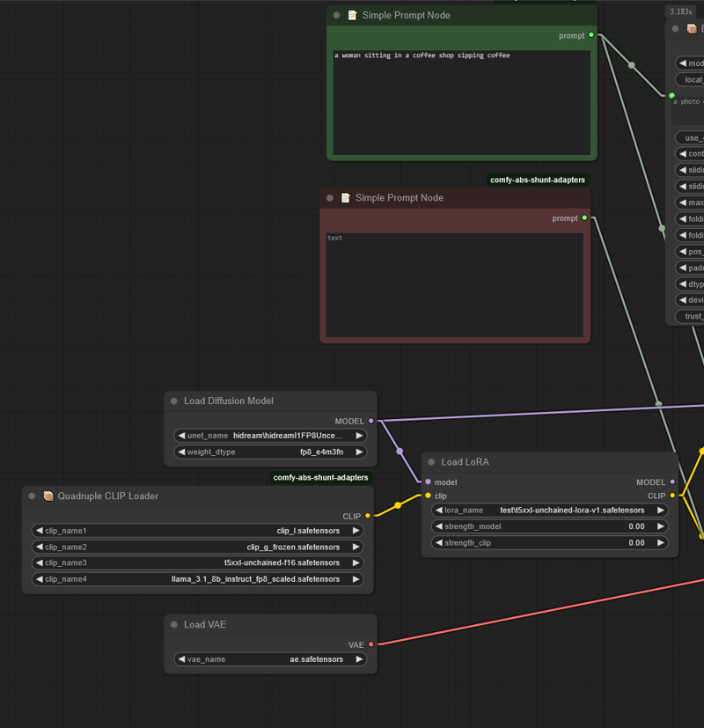The width and height of the screenshot is (704, 728).
Task: Open the clip_name3 dropdown with t5xxl-unchained-f16
Action: coord(197,563)
